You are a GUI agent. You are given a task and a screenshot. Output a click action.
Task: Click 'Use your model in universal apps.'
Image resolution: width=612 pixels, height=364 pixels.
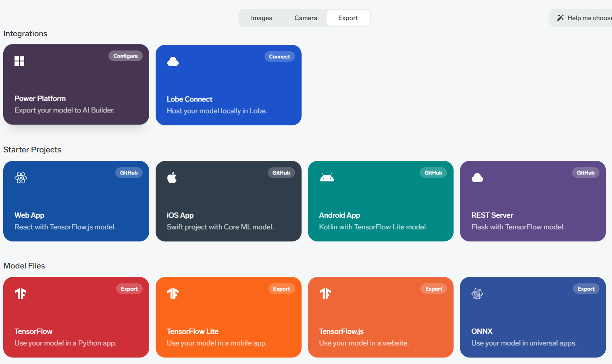point(524,343)
